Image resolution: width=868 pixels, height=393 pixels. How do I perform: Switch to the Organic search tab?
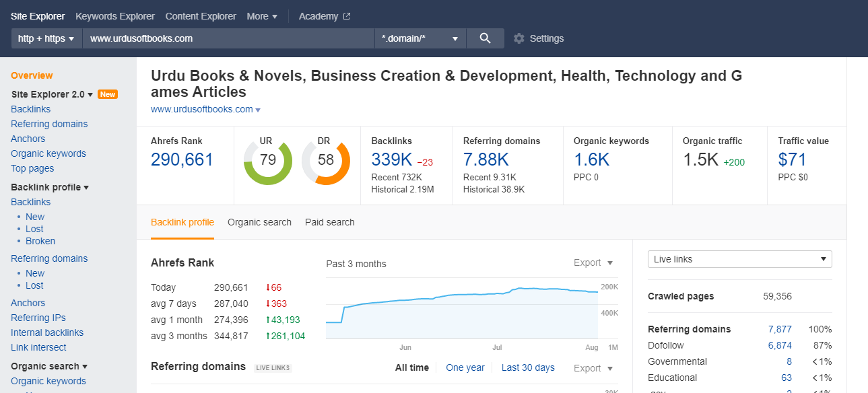[x=259, y=222]
